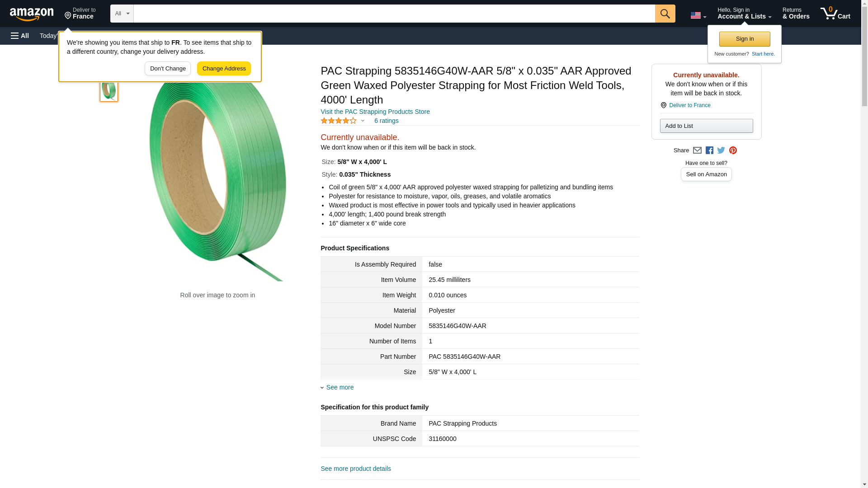This screenshot has width=868, height=488.
Task: Click the Change Address button
Action: [224, 69]
